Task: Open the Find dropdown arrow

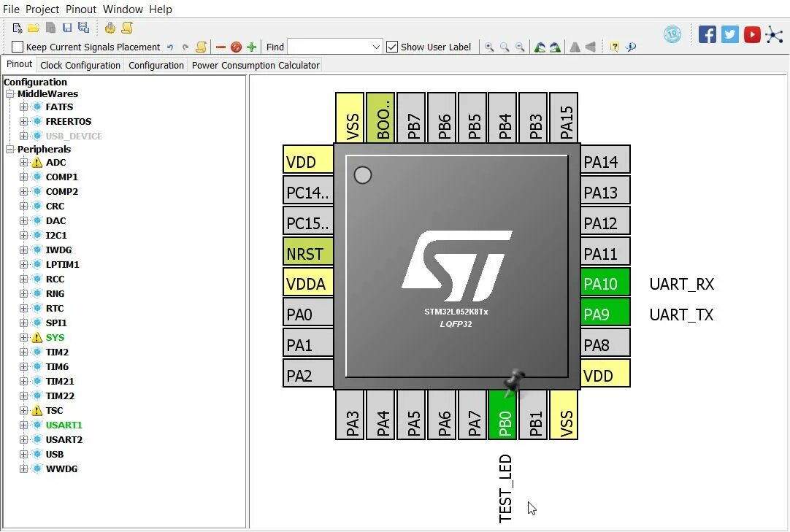Action: point(376,47)
